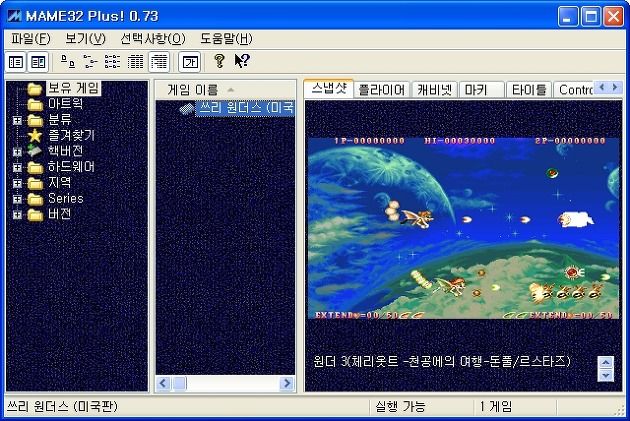Screen dimensions: 630x421
Task: Switch to the 플라이어 tab
Action: tap(381, 90)
